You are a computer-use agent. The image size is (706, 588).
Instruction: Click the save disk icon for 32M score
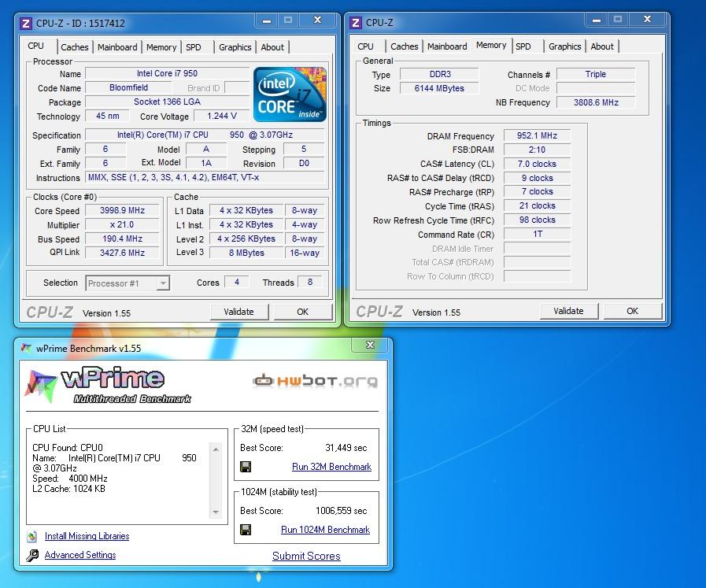(246, 467)
